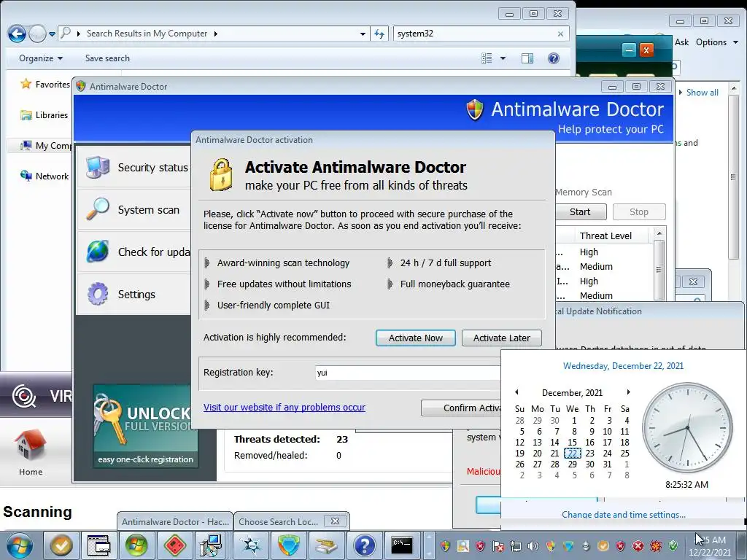Click Activate Later button

(502, 338)
